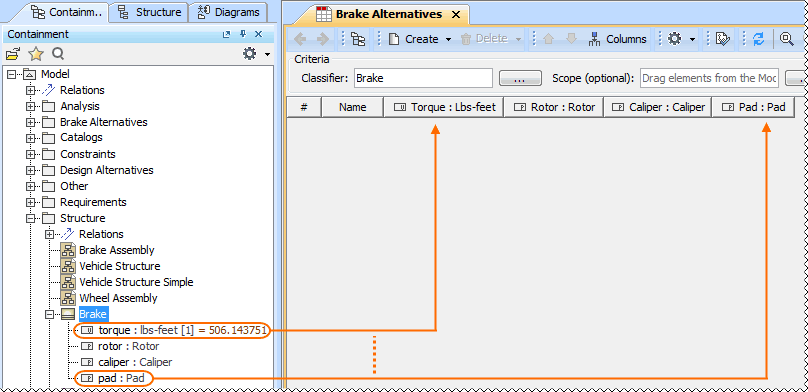The width and height of the screenshot is (808, 392).
Task: Collapse the Structure folder
Action: point(30,218)
